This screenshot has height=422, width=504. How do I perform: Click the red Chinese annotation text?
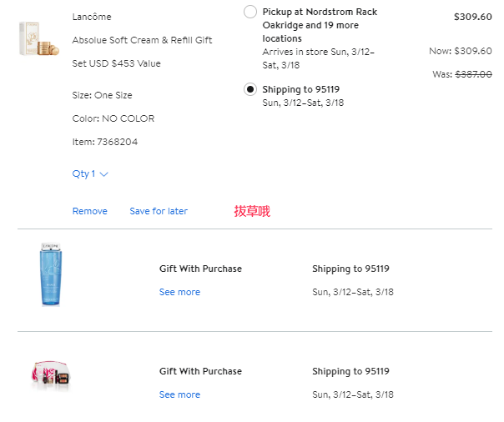tap(252, 211)
